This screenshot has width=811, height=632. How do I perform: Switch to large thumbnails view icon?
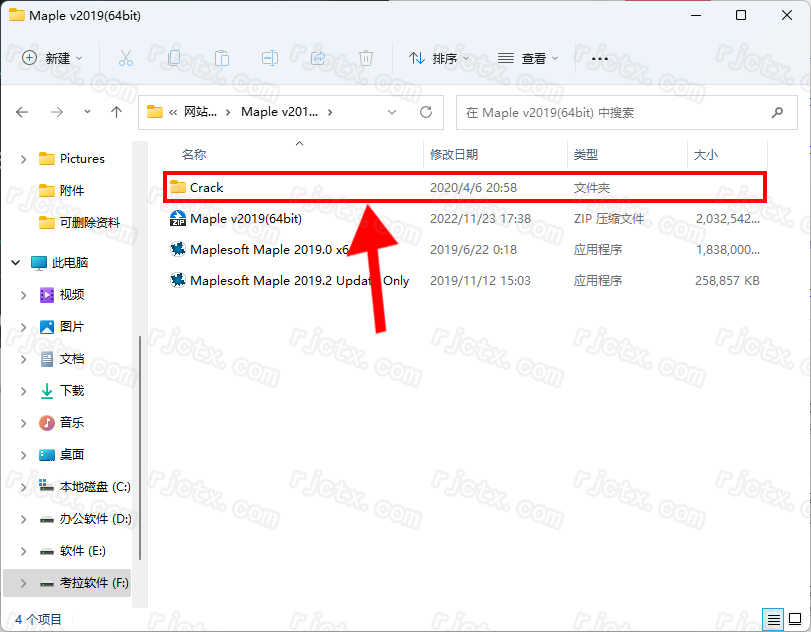pyautogui.click(x=794, y=618)
